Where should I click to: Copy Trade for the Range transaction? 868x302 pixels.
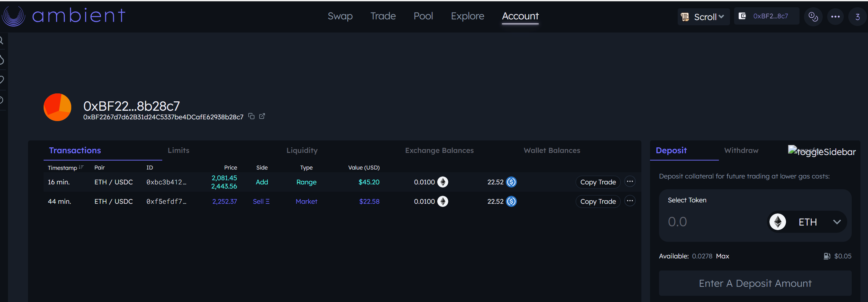(598, 182)
